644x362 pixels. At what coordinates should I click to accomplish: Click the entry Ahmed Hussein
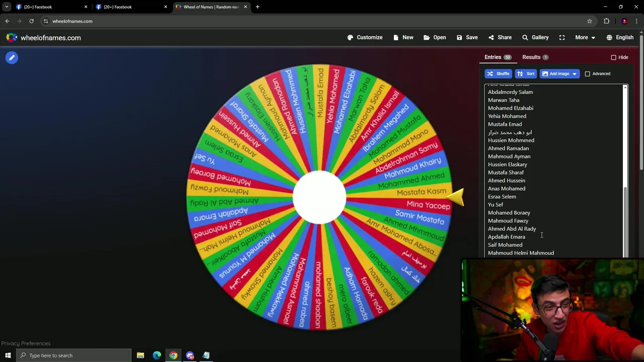(507, 180)
